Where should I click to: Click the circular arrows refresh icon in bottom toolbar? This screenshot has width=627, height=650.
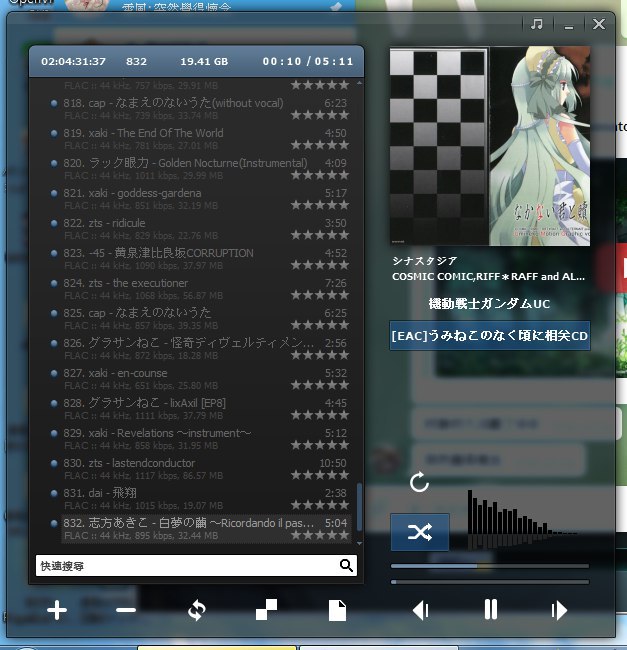pos(196,610)
